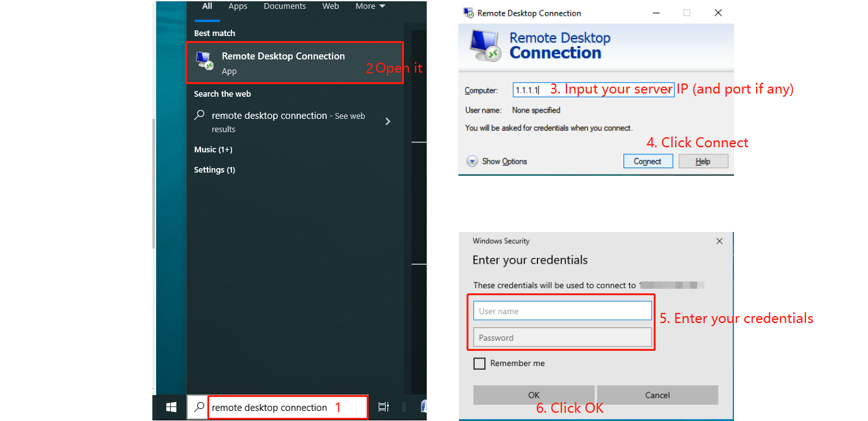Switch to the Apps search tab
868x421 pixels.
click(x=238, y=6)
